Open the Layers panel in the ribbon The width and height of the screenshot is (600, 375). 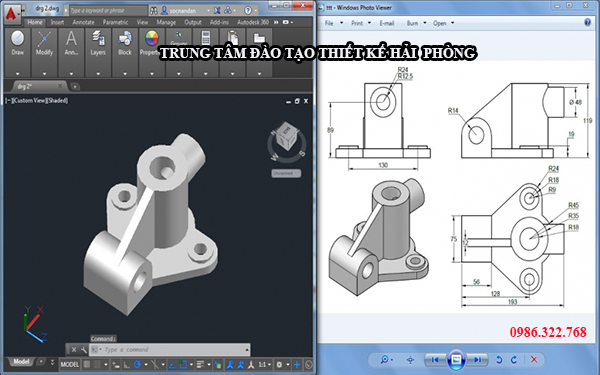coord(98,44)
